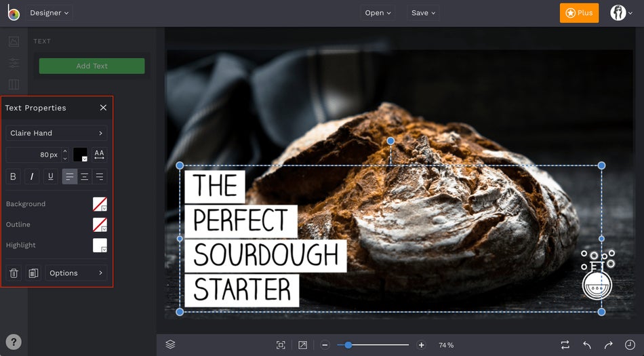Zoom in with the plus button
The width and height of the screenshot is (644, 356).
pyautogui.click(x=421, y=345)
